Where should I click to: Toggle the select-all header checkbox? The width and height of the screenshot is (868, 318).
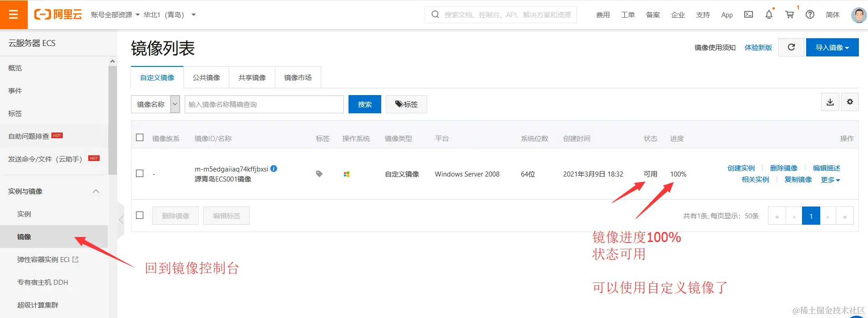tap(140, 137)
